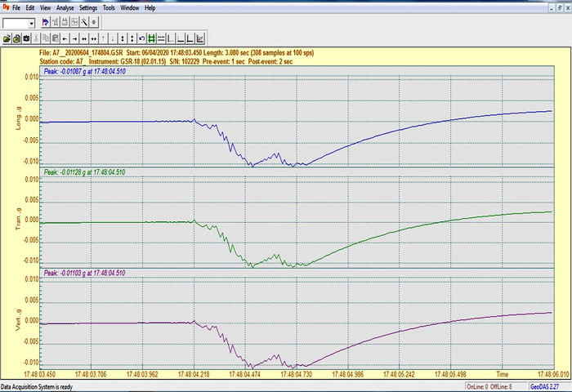The width and height of the screenshot is (572, 392).
Task: Click the Tran channel peak label
Action: 85,172
